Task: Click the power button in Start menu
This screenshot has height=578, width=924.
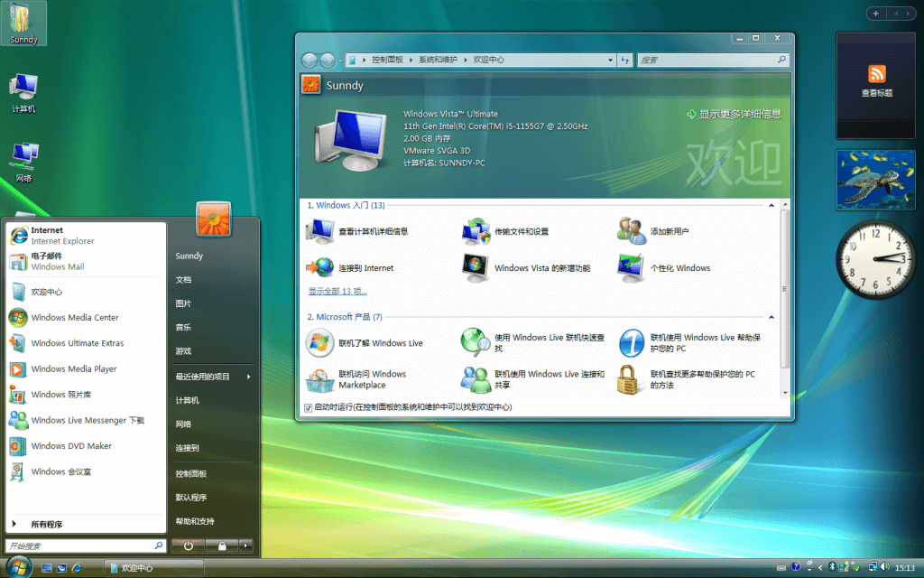Action: (x=189, y=546)
